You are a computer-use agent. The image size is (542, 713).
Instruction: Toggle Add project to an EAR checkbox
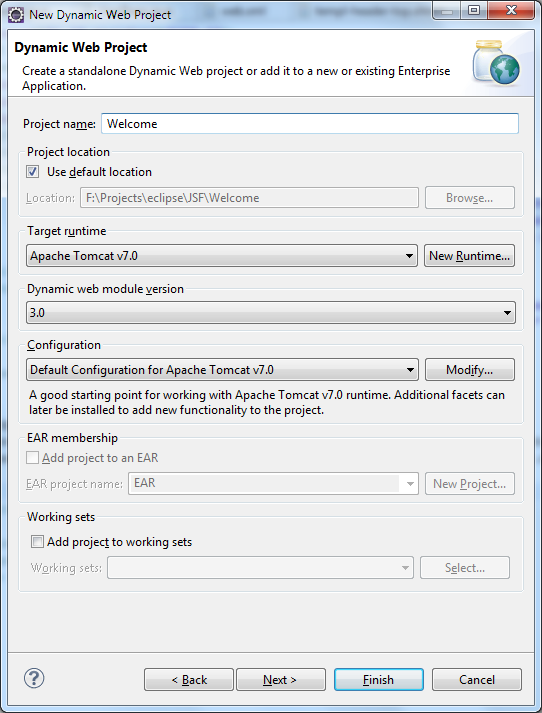[x=32, y=457]
